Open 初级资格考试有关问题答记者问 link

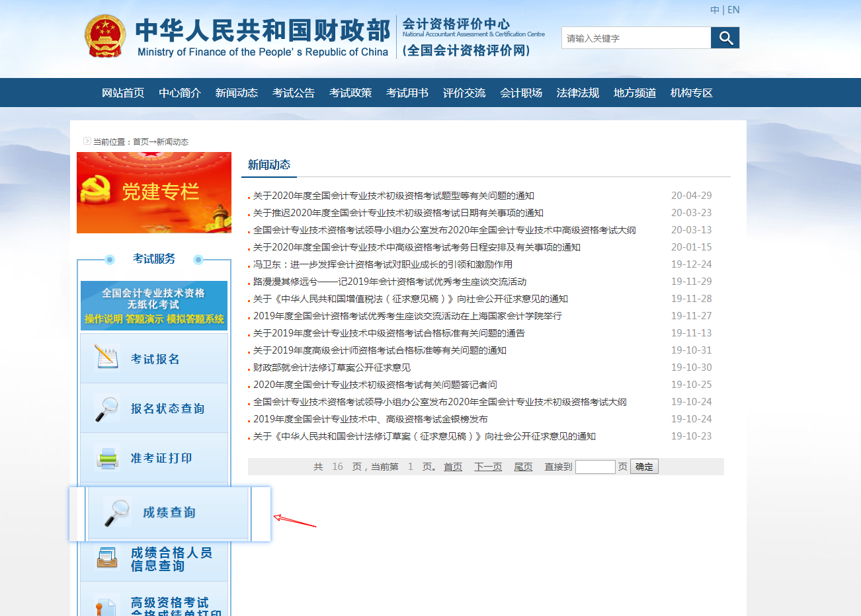click(x=375, y=385)
